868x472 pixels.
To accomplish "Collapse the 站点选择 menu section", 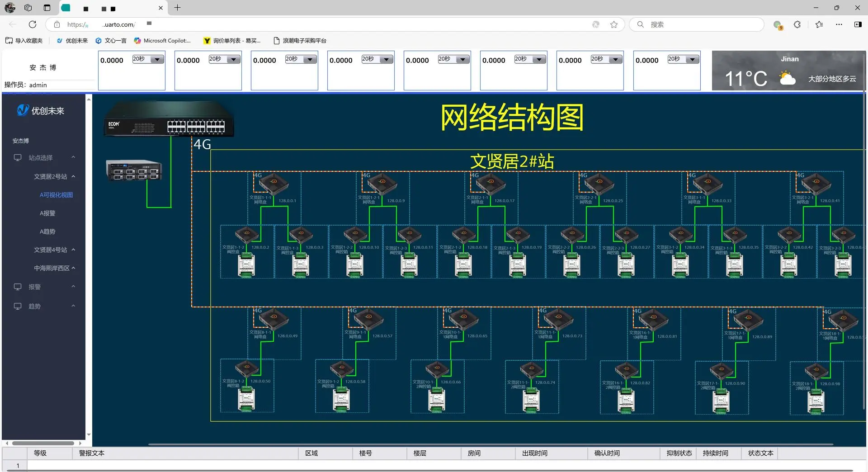I will [73, 157].
